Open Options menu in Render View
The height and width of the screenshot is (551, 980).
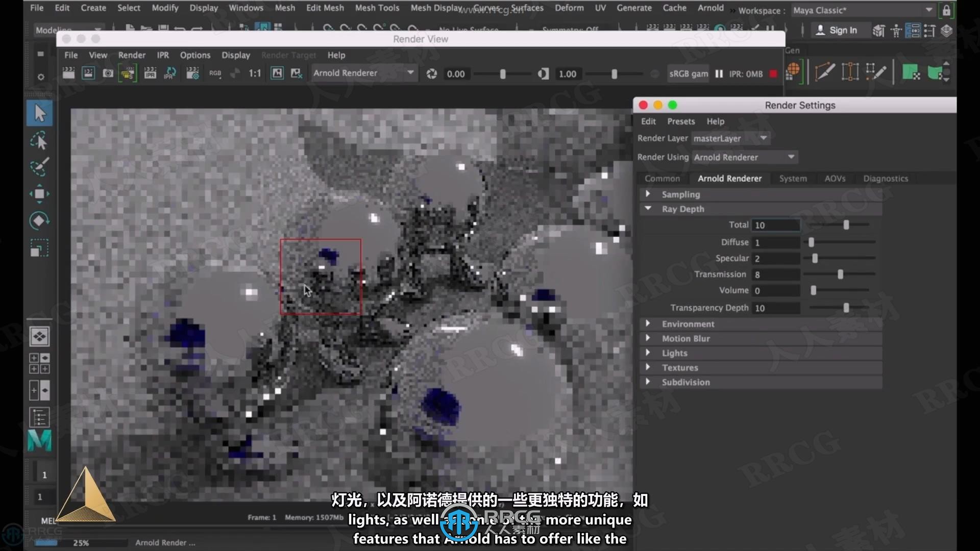(195, 55)
